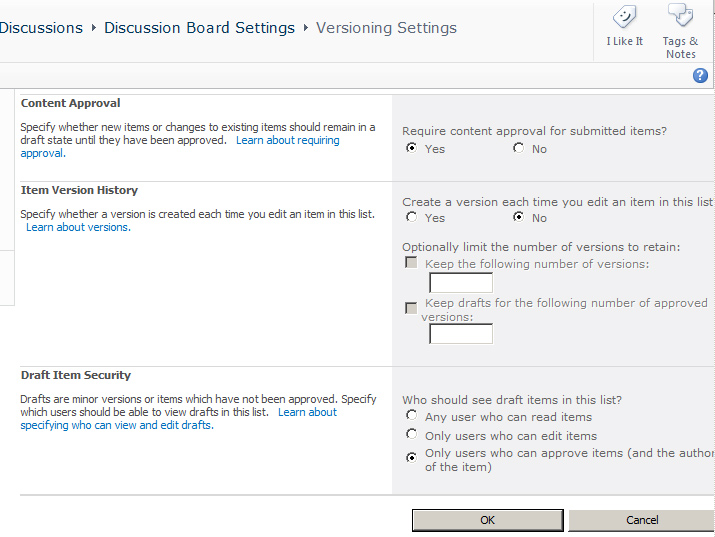This screenshot has height=537, width=715.
Task: Click the number of versions text box
Action: [460, 283]
